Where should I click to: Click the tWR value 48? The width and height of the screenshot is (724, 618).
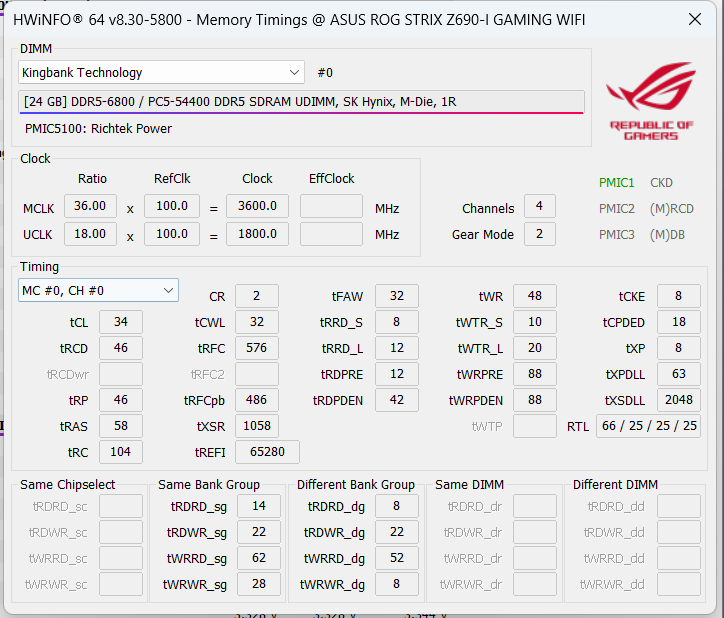[x=535, y=296]
